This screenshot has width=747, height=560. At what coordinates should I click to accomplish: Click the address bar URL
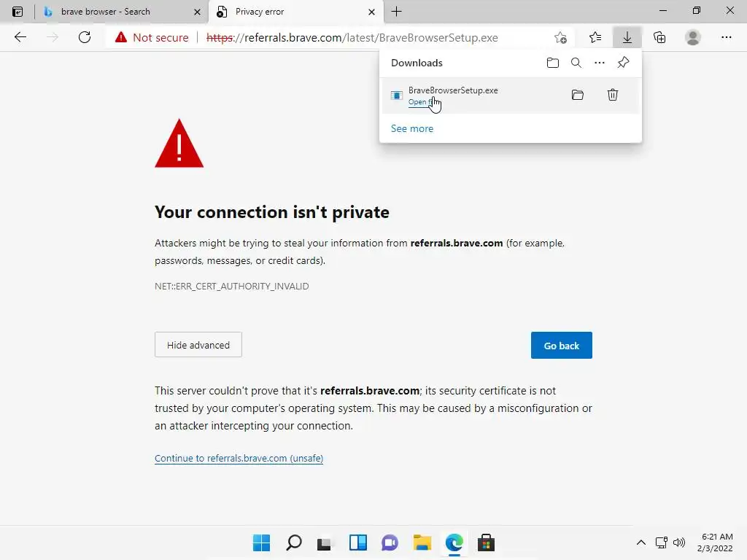click(x=350, y=37)
